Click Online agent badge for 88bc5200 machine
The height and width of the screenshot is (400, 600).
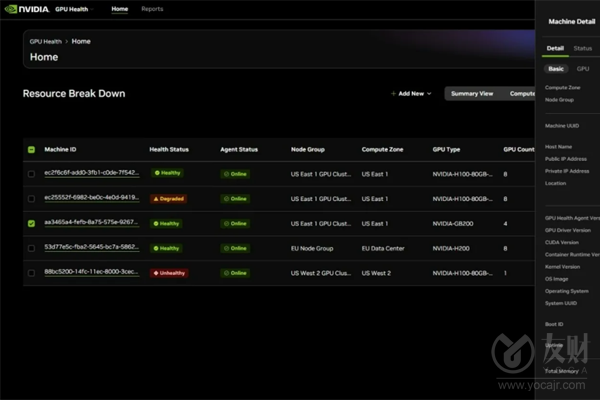(x=236, y=273)
